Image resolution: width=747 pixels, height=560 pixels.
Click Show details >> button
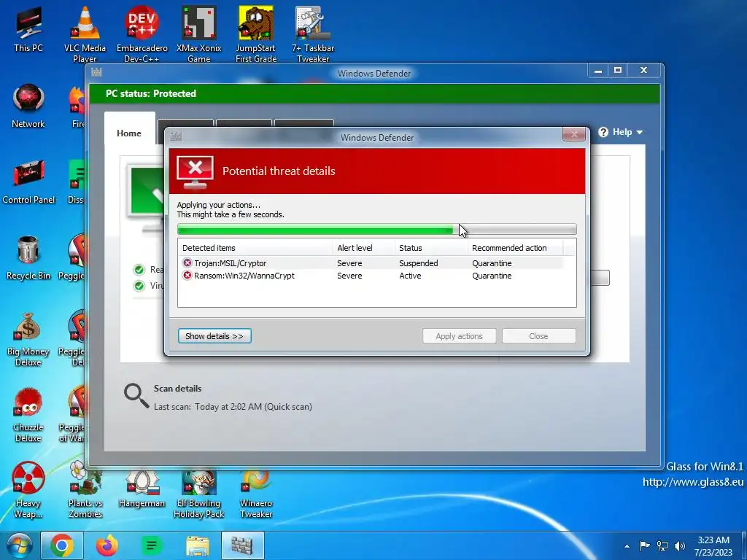point(214,335)
